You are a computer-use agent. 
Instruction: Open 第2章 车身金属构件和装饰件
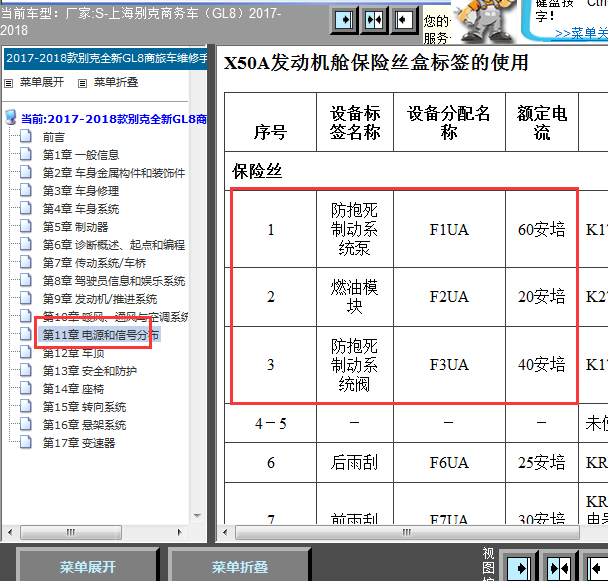click(x=114, y=173)
